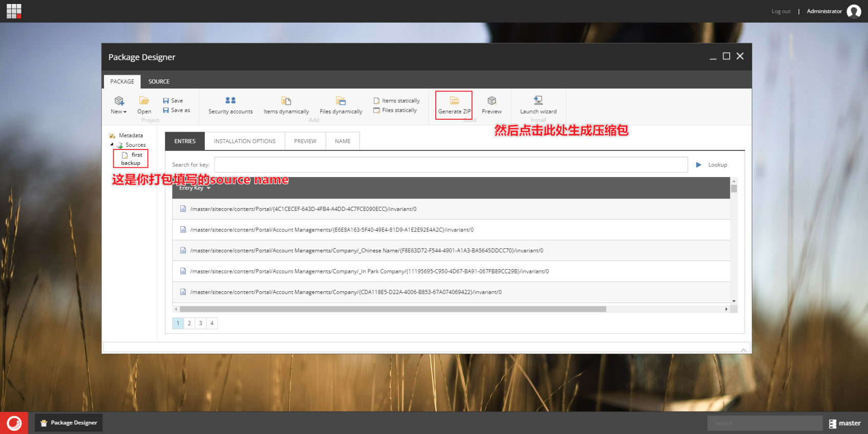Collapse the Sources tree node
This screenshot has width=868, height=434.
[112, 145]
